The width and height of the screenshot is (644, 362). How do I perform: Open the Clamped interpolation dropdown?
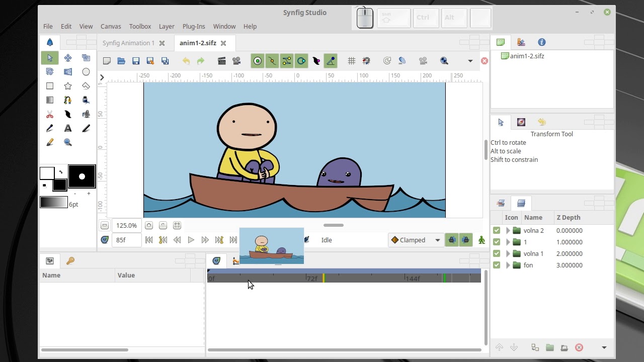(x=416, y=240)
